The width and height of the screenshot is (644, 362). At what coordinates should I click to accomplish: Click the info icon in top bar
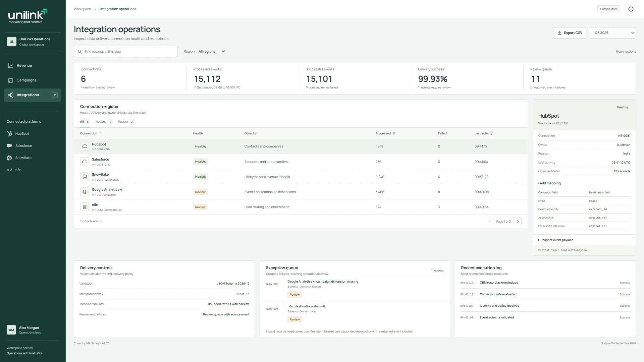pos(631,9)
